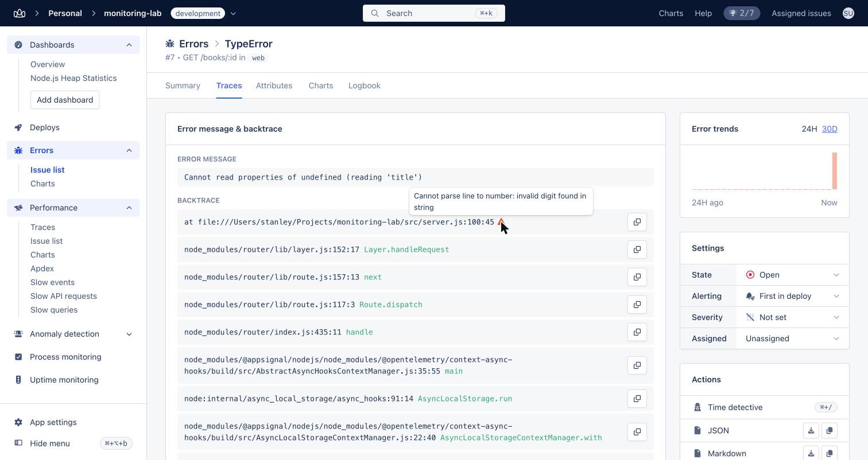Copy the index.js:435:11 handle line

(x=637, y=332)
